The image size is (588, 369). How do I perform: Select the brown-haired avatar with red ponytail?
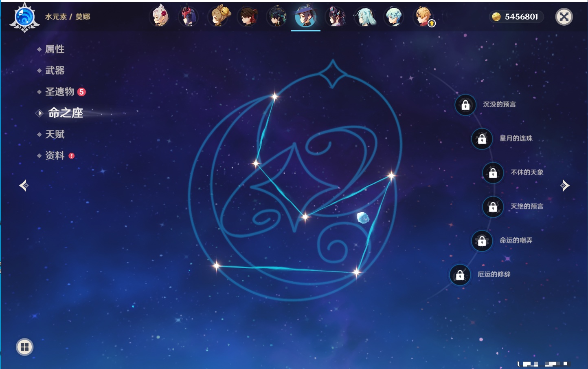tap(248, 17)
